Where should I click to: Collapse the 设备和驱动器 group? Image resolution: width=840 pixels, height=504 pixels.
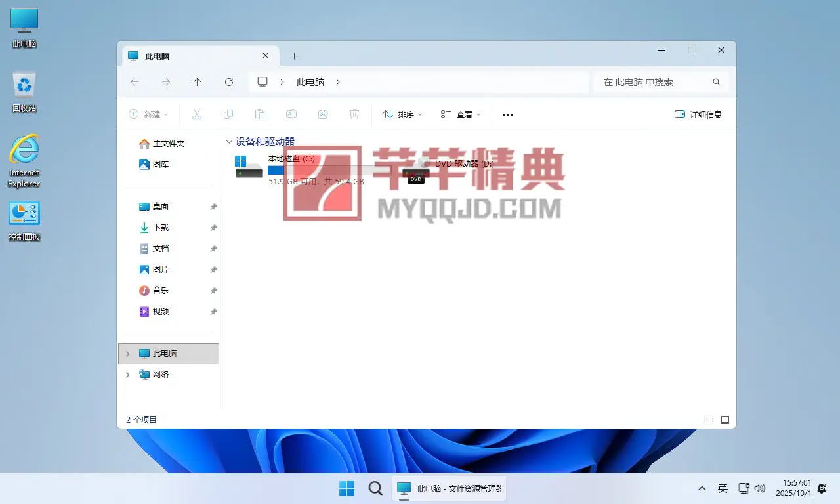click(229, 141)
